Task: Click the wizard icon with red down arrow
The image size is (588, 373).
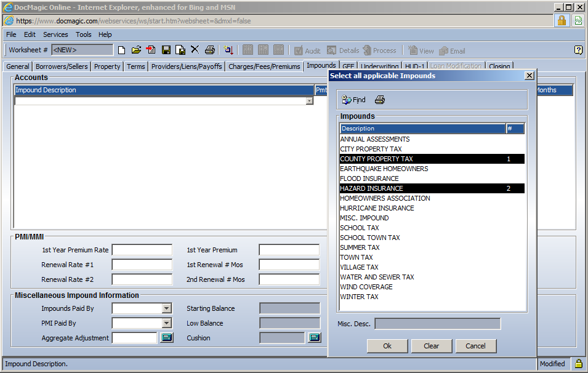Action: click(228, 50)
